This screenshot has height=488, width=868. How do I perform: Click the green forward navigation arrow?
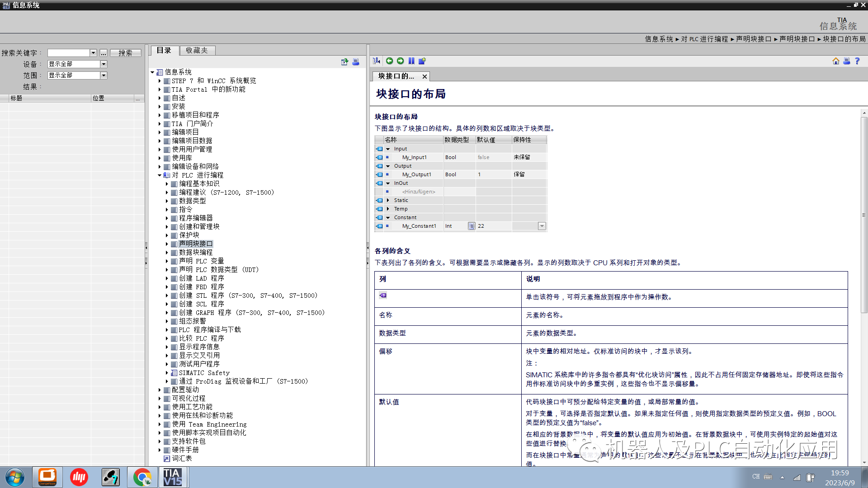400,61
